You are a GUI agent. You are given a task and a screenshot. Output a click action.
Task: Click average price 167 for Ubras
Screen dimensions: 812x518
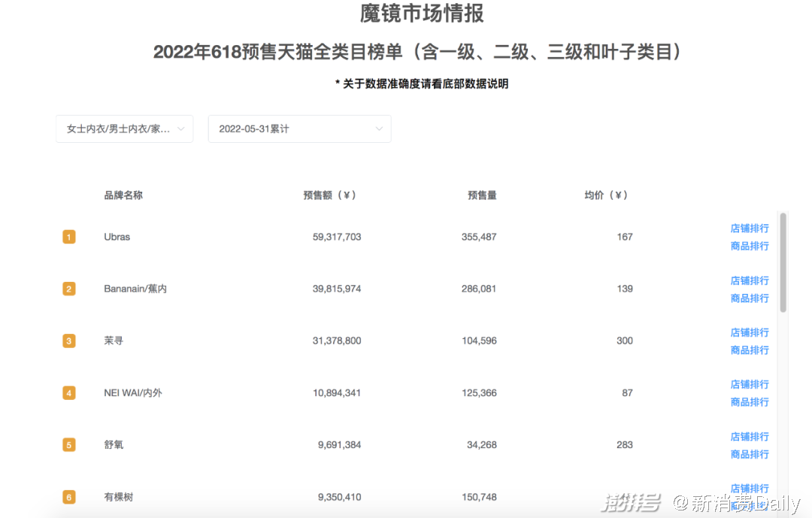coord(625,237)
